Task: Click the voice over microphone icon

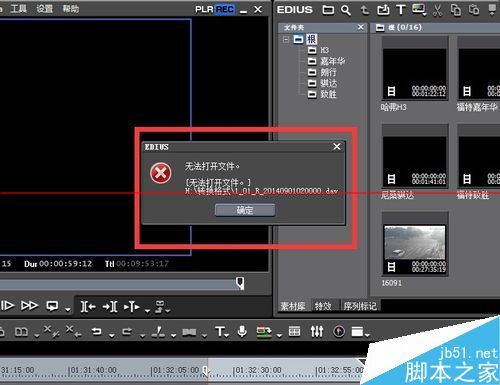Action: (x=242, y=331)
